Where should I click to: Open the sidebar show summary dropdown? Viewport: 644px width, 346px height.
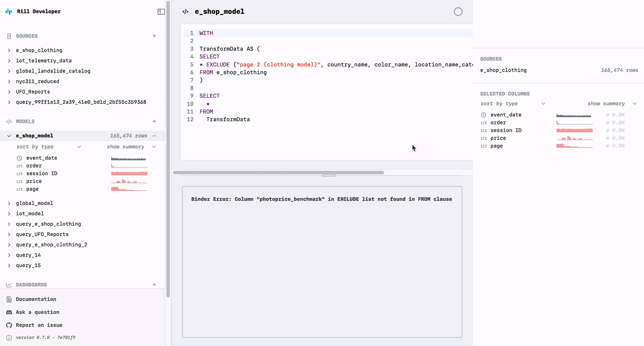click(x=131, y=147)
